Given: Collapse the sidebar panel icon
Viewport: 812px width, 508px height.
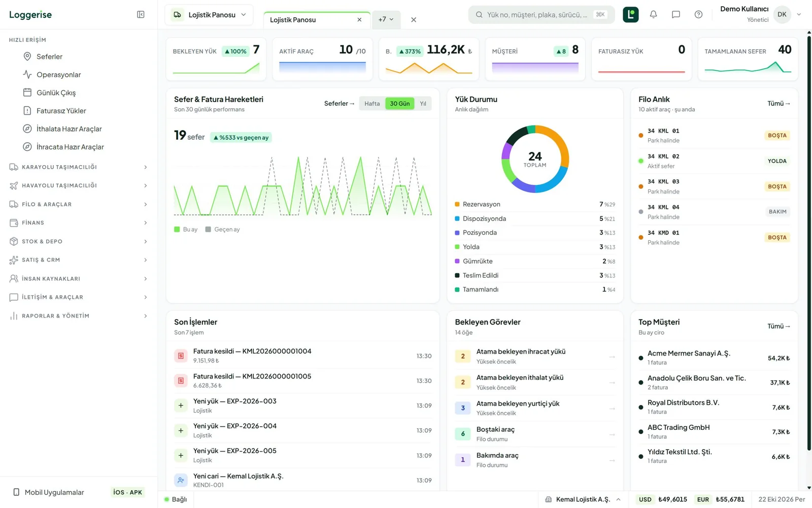Looking at the screenshot, I should pos(141,15).
